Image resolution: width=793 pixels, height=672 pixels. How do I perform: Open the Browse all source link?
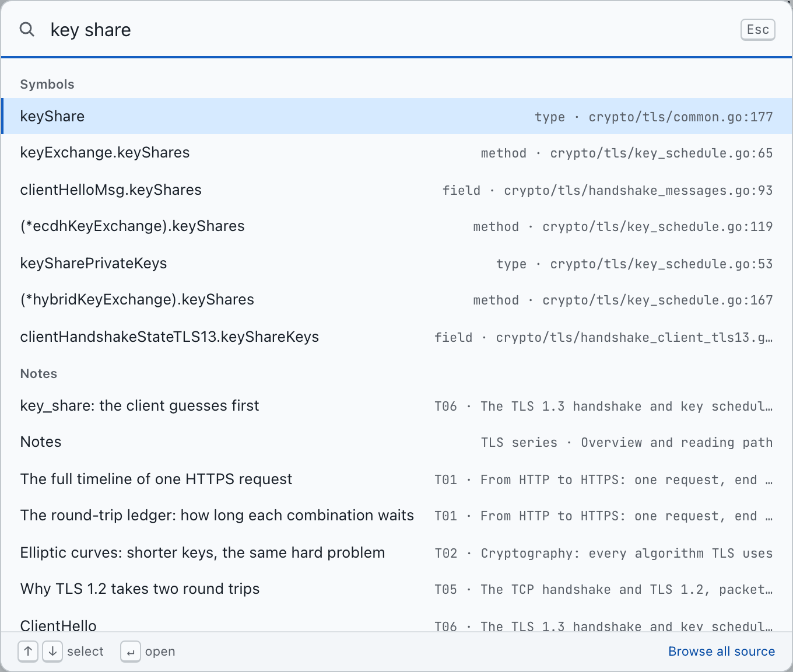coord(721,651)
